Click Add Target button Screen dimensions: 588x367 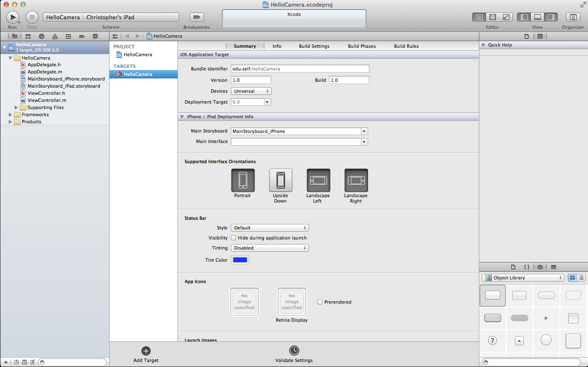click(x=146, y=354)
